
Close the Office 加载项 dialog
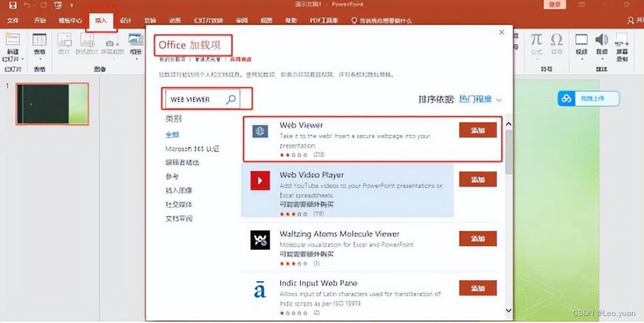point(502,32)
